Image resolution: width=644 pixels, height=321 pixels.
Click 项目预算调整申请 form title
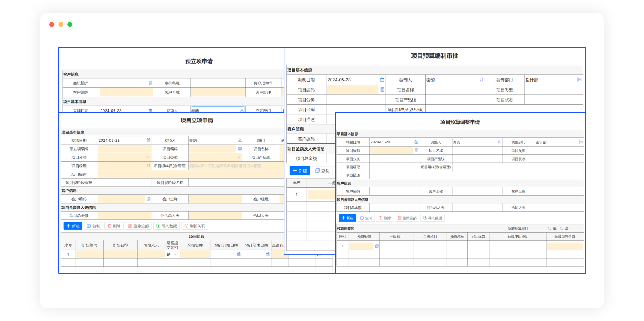tap(460, 122)
